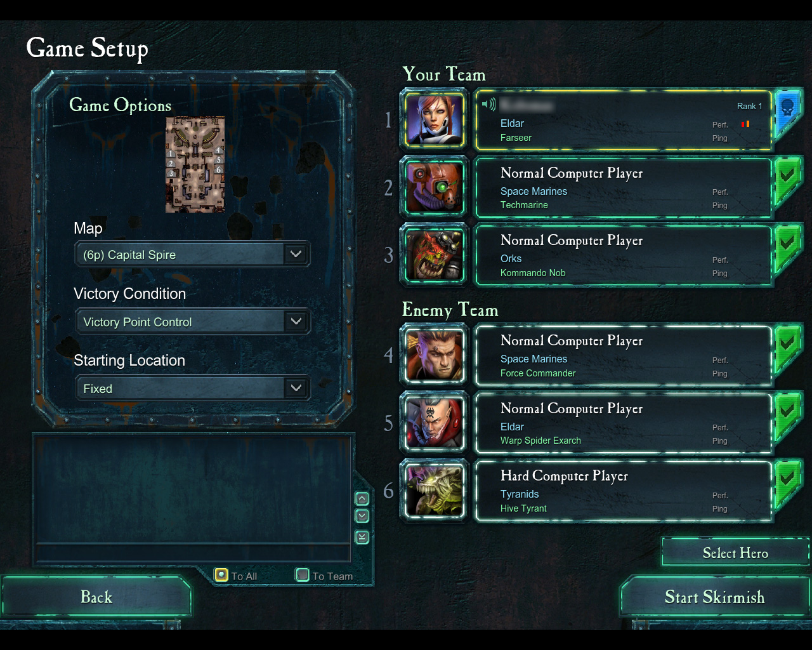Click the Select Hero button
This screenshot has width=812, height=650.
[735, 553]
